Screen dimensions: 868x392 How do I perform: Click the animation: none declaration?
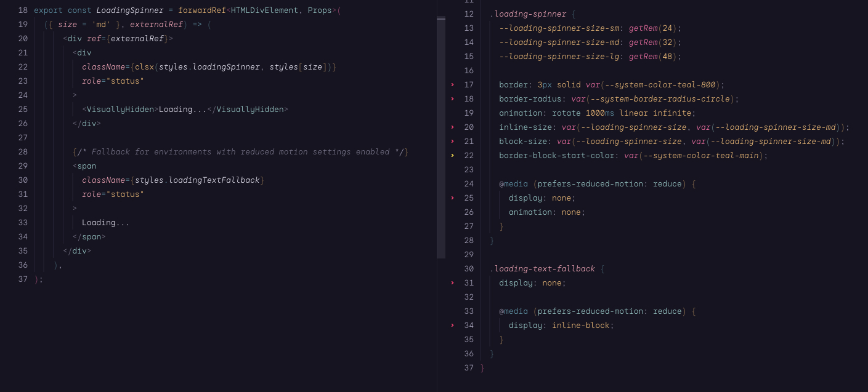pyautogui.click(x=546, y=212)
